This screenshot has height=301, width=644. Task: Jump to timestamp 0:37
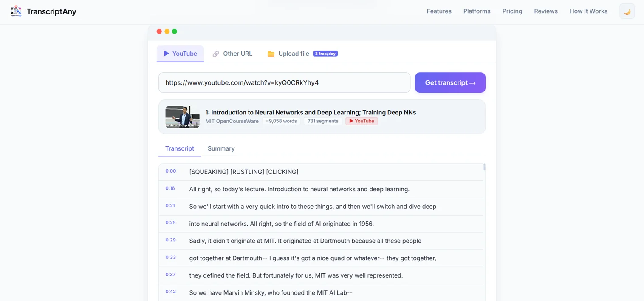[170, 274]
